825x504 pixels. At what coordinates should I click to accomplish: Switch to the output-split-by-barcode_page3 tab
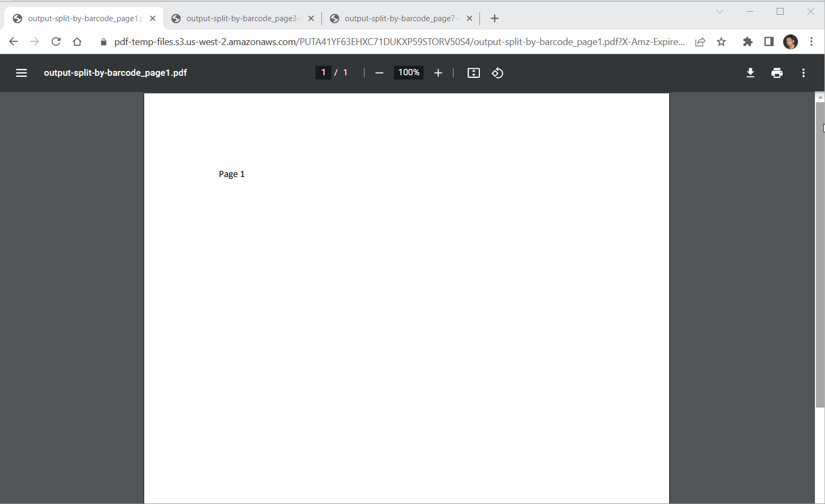[x=243, y=19]
